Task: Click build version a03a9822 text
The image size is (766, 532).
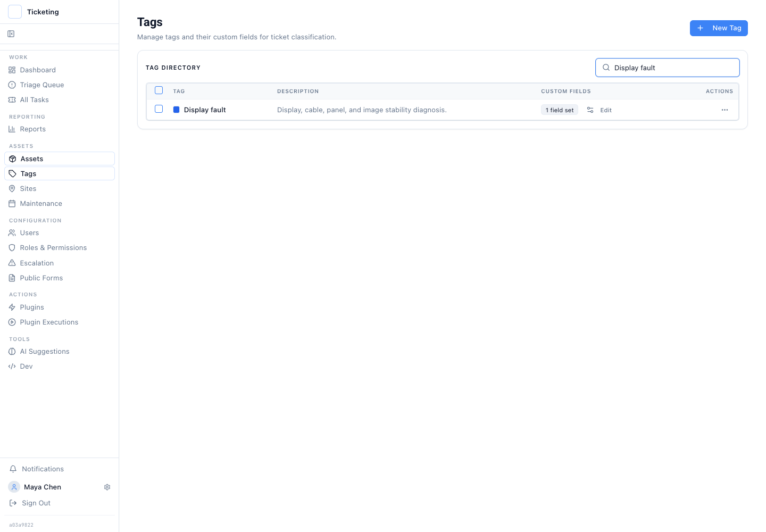Action: [21, 525]
